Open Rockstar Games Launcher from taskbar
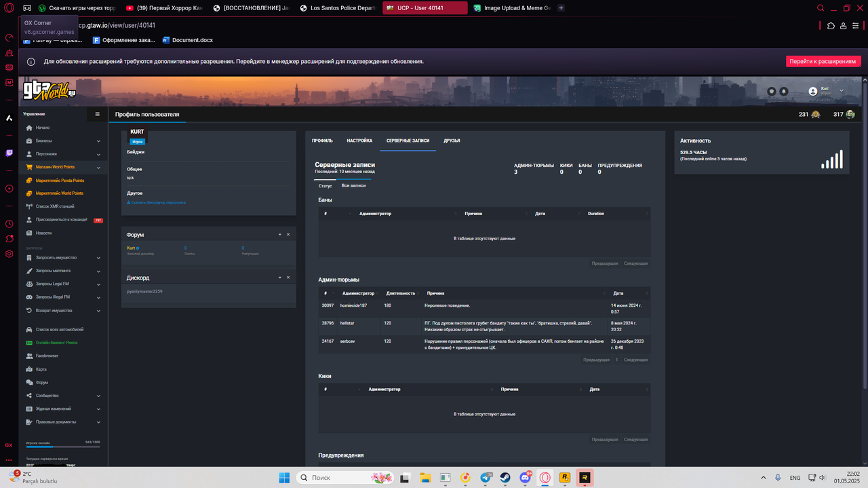868x488 pixels. 564,478
